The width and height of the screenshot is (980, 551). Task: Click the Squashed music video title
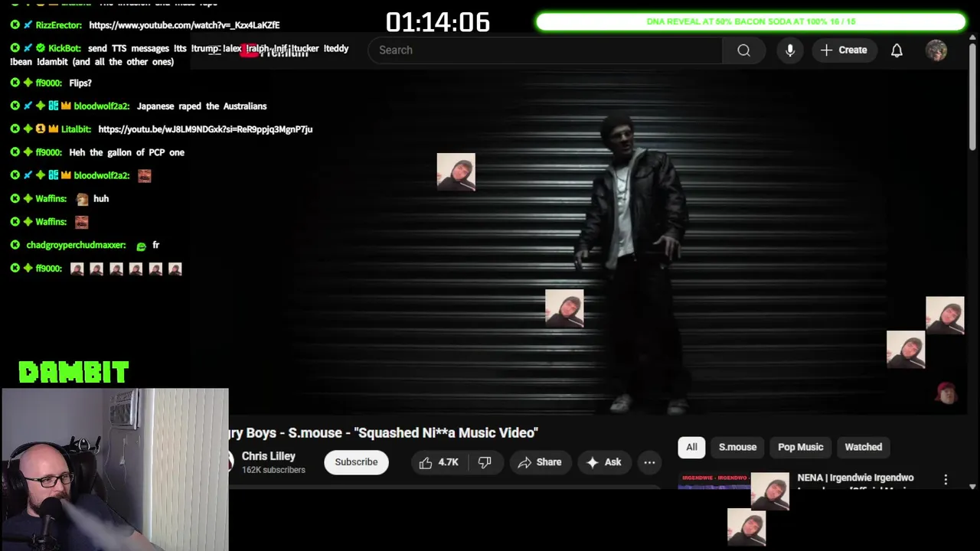[x=383, y=433]
